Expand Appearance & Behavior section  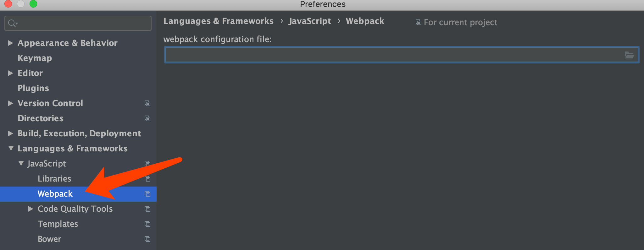(10, 43)
